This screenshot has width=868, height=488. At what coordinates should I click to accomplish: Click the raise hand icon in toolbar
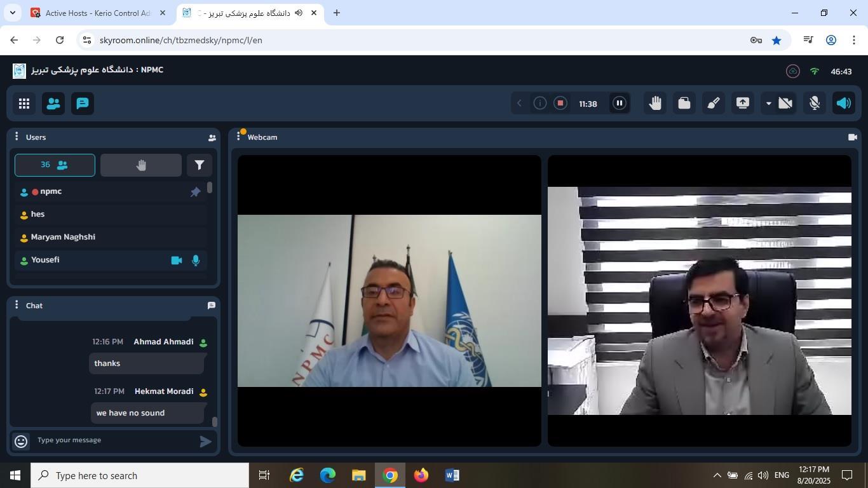[655, 104]
